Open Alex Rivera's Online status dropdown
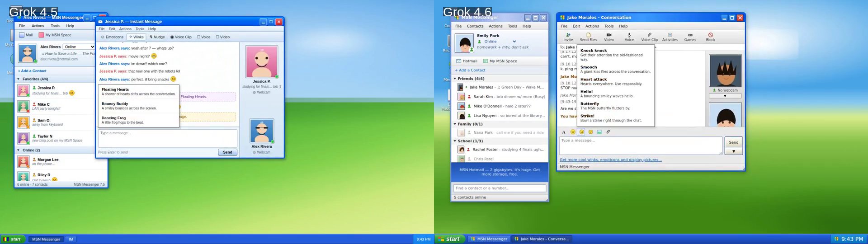The width and height of the screenshot is (868, 244). tap(79, 47)
